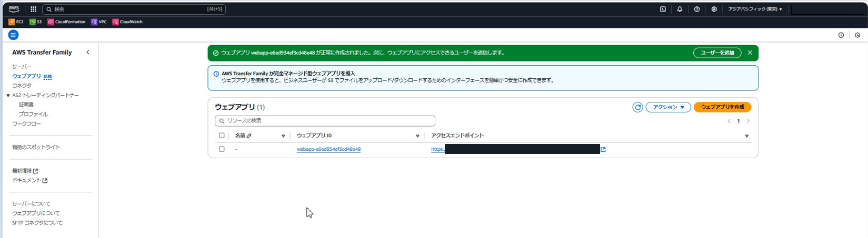
Task: Dismiss the green success banner
Action: [750, 53]
